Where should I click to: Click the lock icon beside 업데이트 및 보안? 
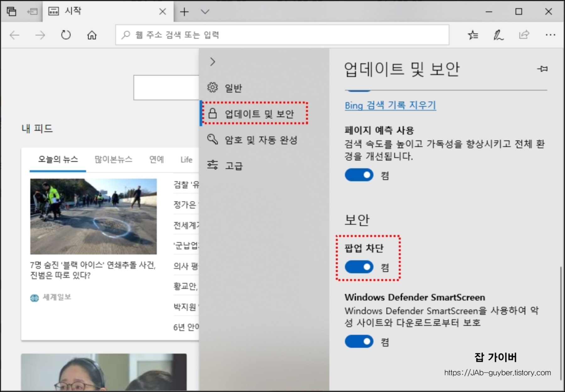point(213,113)
